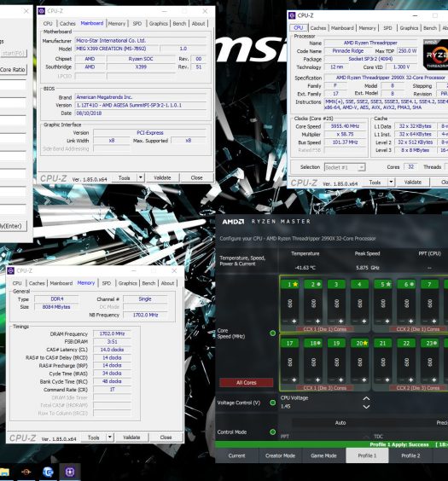Click the plus icon under core 4

[364, 322]
